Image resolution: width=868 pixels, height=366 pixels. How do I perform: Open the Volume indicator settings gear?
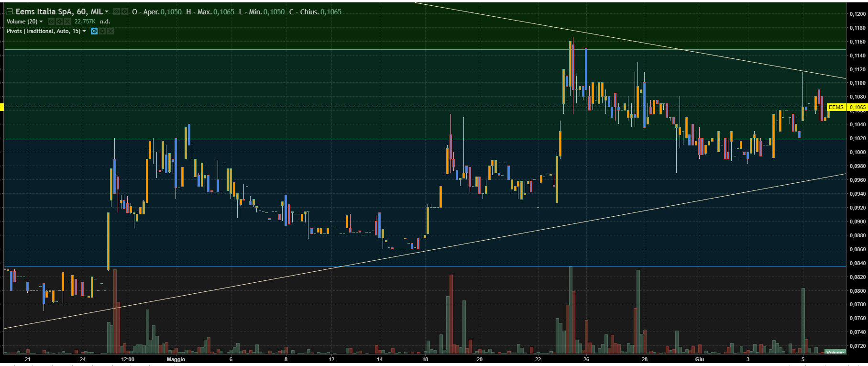(x=59, y=22)
